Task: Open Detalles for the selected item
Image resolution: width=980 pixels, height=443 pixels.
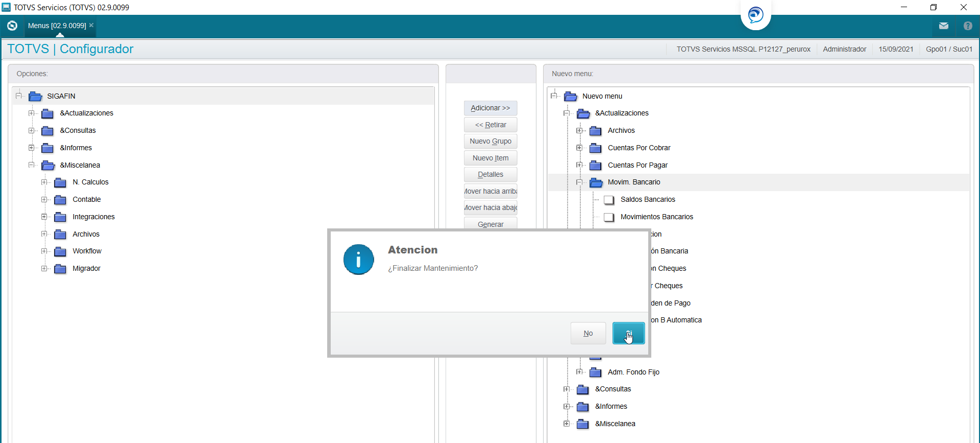Action: (x=491, y=174)
